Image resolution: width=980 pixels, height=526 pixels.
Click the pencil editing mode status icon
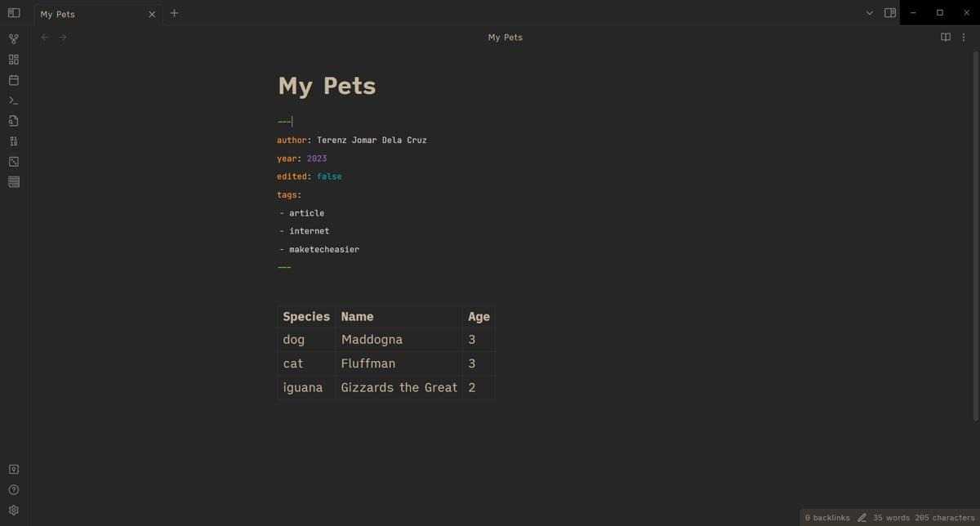point(862,518)
